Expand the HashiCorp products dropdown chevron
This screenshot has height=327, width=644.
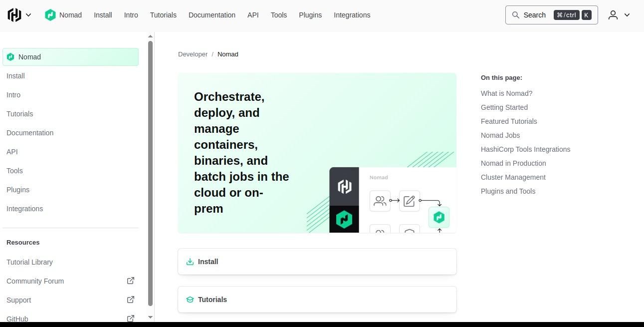coord(28,15)
